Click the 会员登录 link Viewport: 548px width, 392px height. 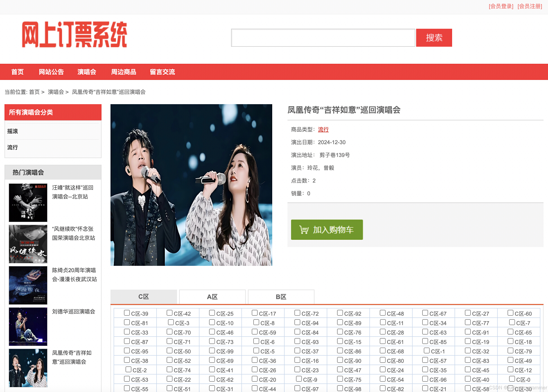click(x=501, y=6)
